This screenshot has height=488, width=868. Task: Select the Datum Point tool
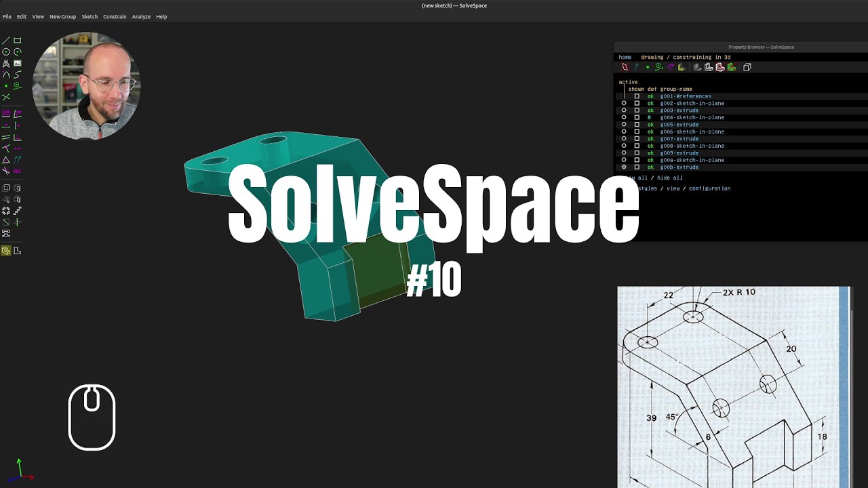click(x=6, y=85)
